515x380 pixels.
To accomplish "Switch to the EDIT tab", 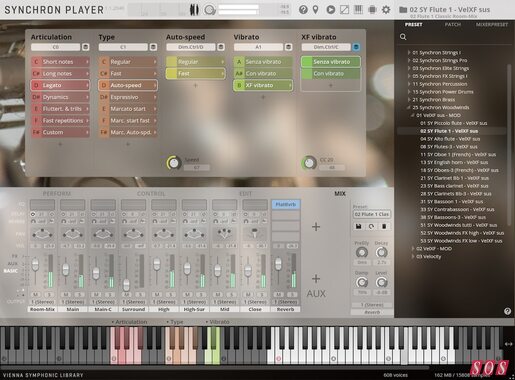I will [x=246, y=194].
